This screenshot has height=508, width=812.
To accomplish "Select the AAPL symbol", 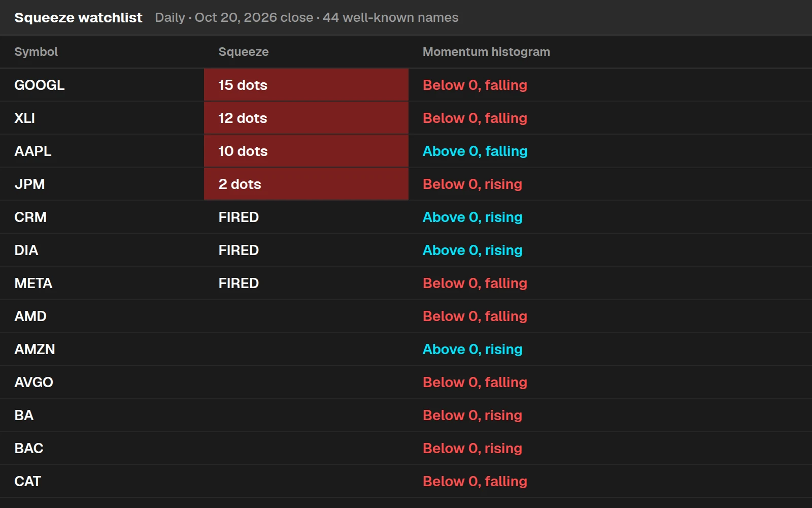I will 33,151.
